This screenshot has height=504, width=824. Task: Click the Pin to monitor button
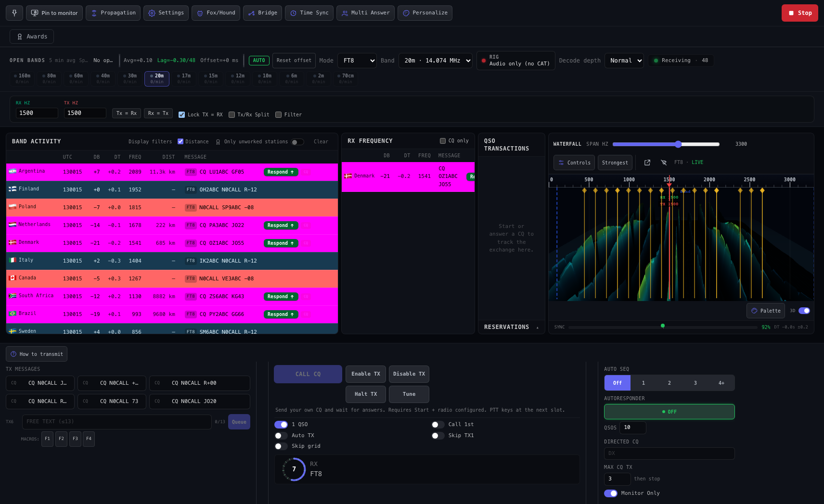tap(54, 13)
